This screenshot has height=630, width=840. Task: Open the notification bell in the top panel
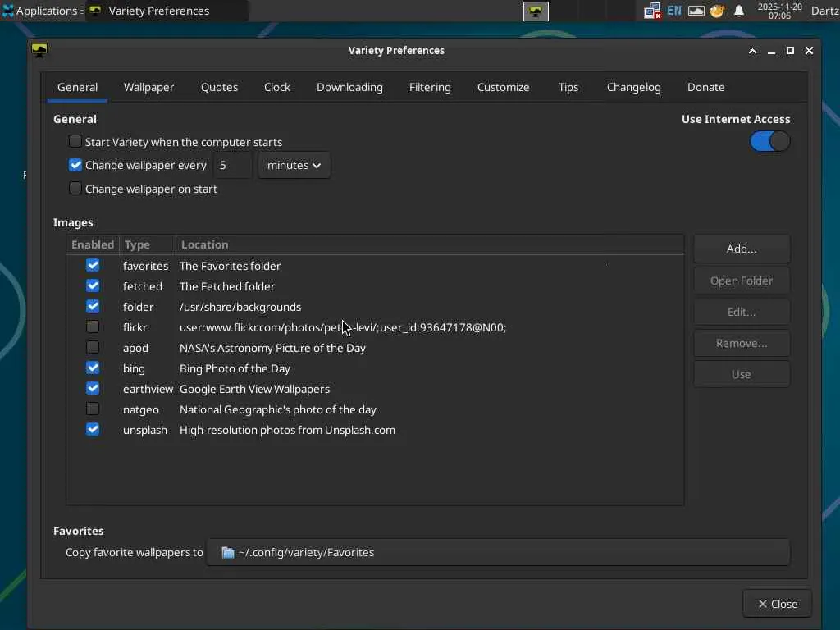point(739,11)
